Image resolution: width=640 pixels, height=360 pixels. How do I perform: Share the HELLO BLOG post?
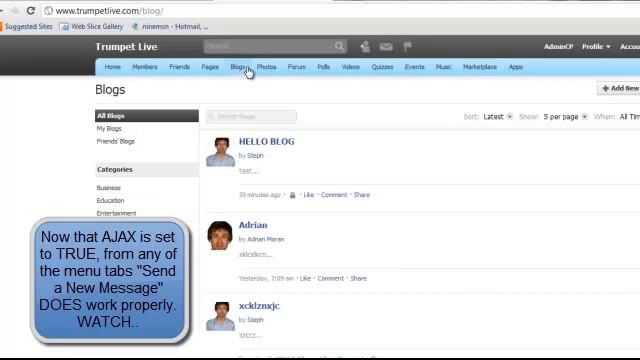click(x=362, y=195)
